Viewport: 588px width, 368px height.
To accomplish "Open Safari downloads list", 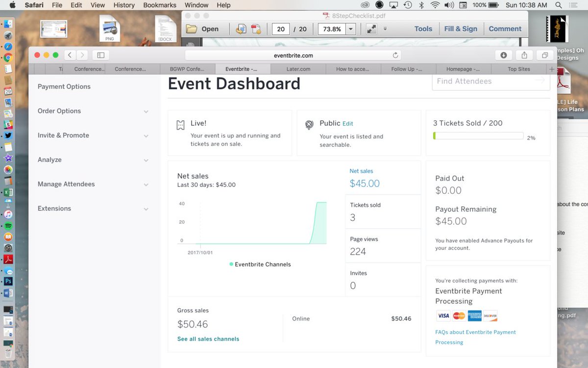I will [503, 55].
